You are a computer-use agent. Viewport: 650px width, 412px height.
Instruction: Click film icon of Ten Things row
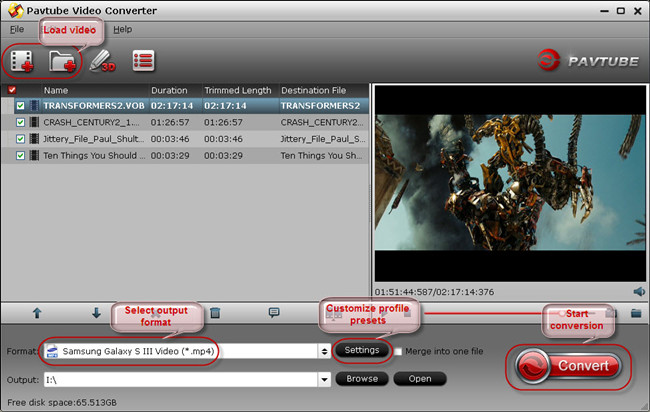pyautogui.click(x=35, y=155)
